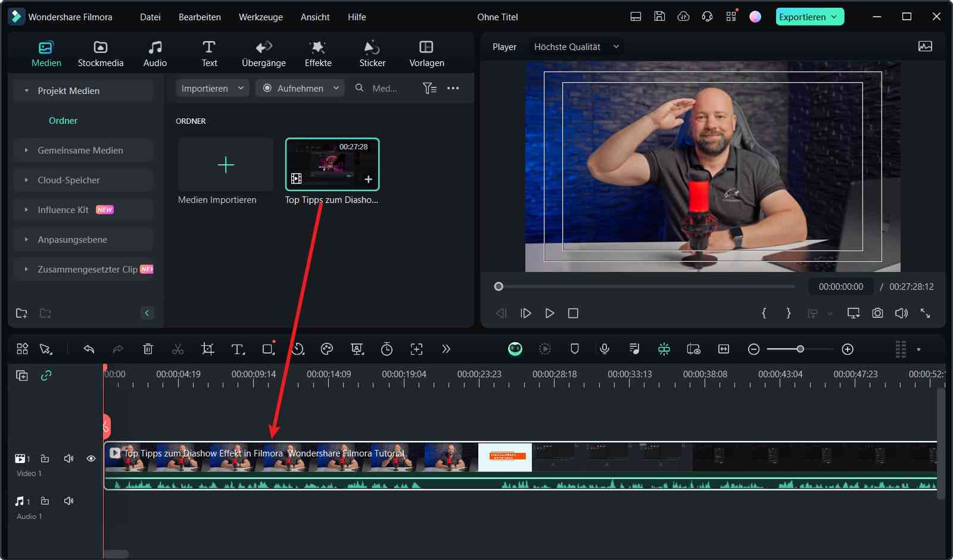Expand Gemeinsame Medien
This screenshot has width=953, height=560.
pyautogui.click(x=26, y=150)
